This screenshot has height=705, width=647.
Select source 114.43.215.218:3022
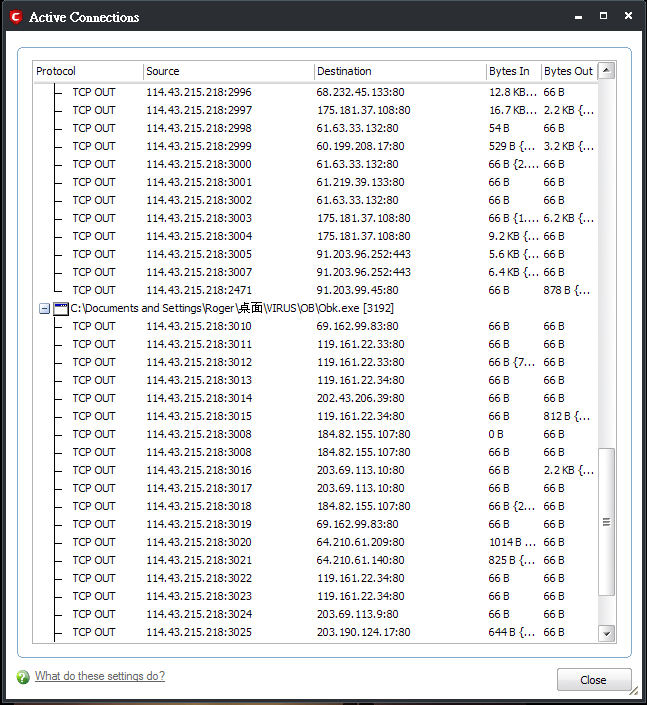[x=199, y=578]
